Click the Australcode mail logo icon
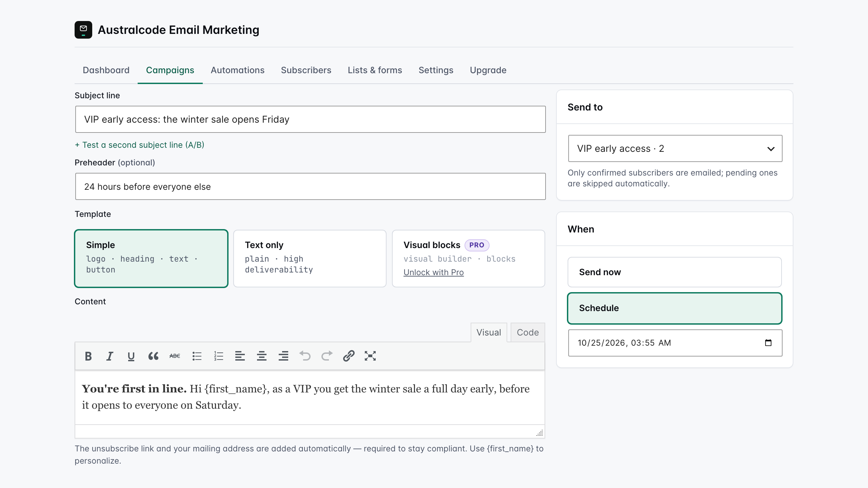Image resolution: width=868 pixels, height=488 pixels. (x=83, y=30)
